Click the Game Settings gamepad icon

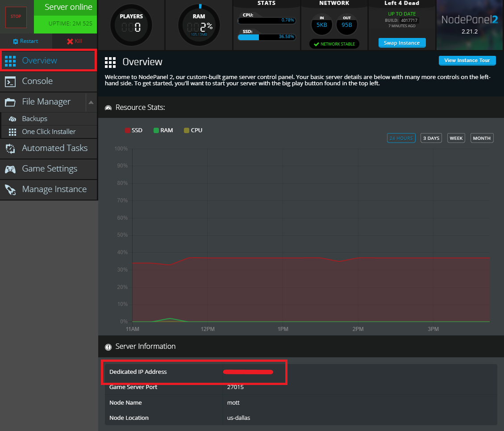click(10, 169)
